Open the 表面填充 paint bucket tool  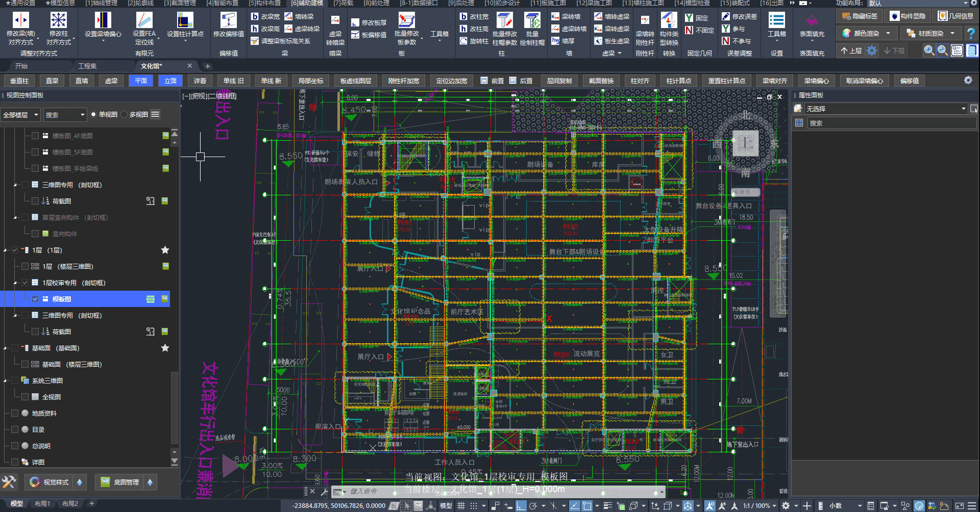[812, 20]
